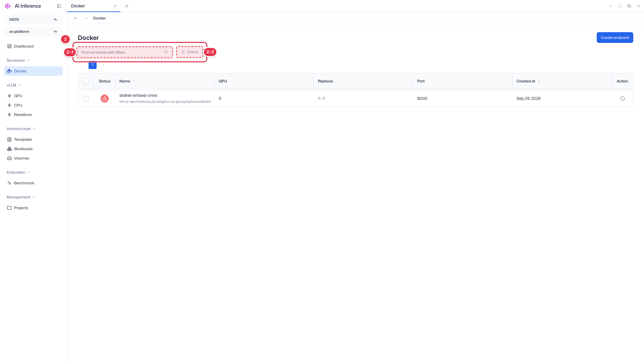Open the action menu for skillret-embed-onnx
Image resolution: width=644 pixels, height=362 pixels.
[623, 99]
